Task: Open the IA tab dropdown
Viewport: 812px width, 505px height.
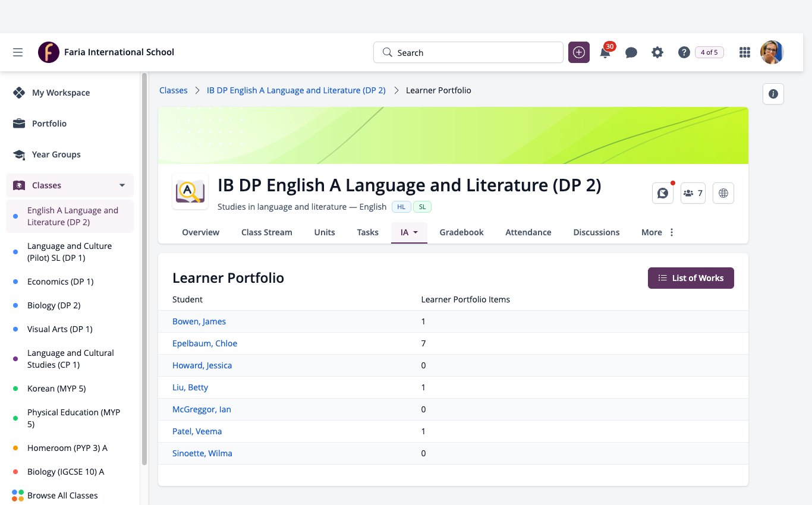Action: click(x=409, y=232)
